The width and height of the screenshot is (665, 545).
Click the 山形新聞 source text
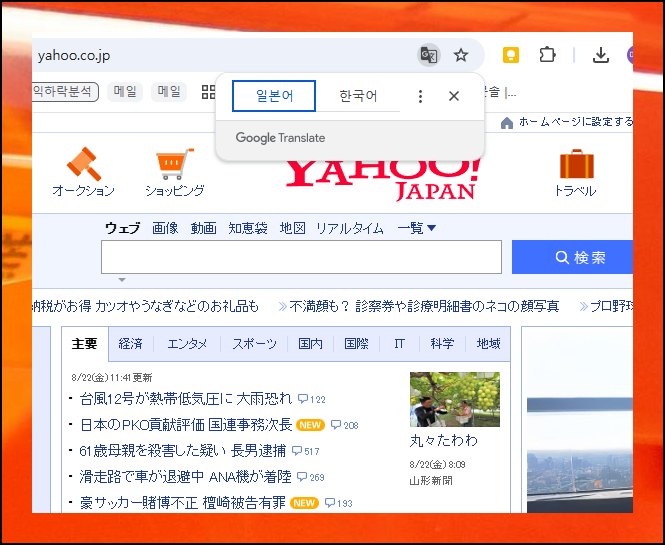(x=431, y=481)
